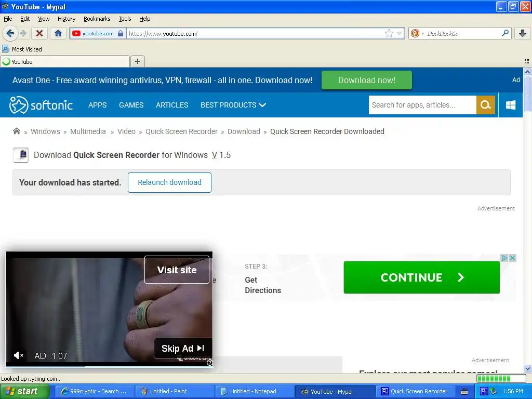The width and height of the screenshot is (532, 399).
Task: Open the History menu
Action: 66,19
